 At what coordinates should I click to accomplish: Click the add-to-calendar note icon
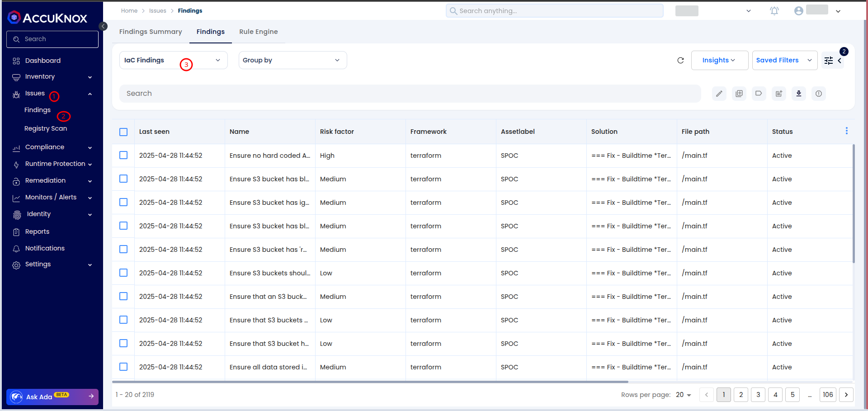779,94
